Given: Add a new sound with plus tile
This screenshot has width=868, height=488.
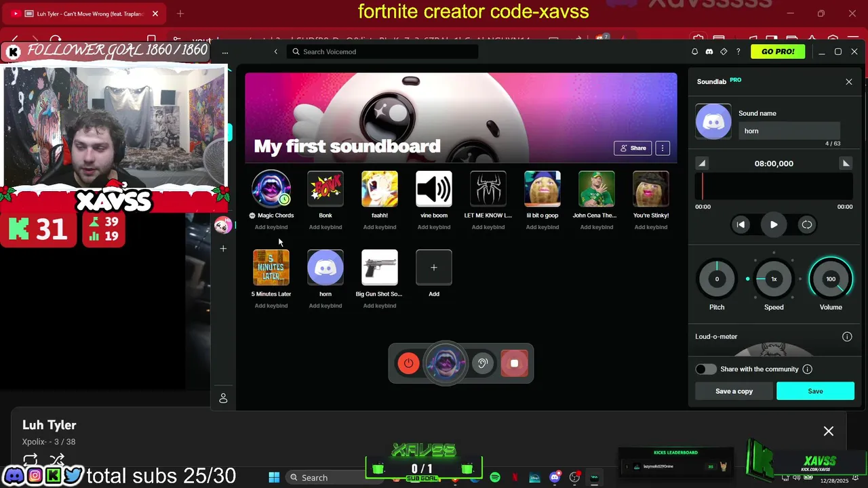Looking at the screenshot, I should click(434, 267).
